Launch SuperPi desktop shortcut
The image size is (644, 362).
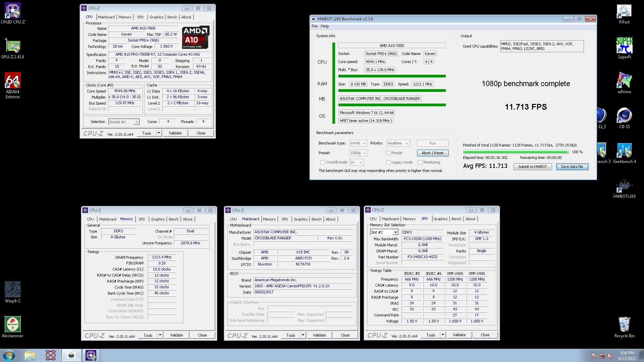(x=624, y=48)
